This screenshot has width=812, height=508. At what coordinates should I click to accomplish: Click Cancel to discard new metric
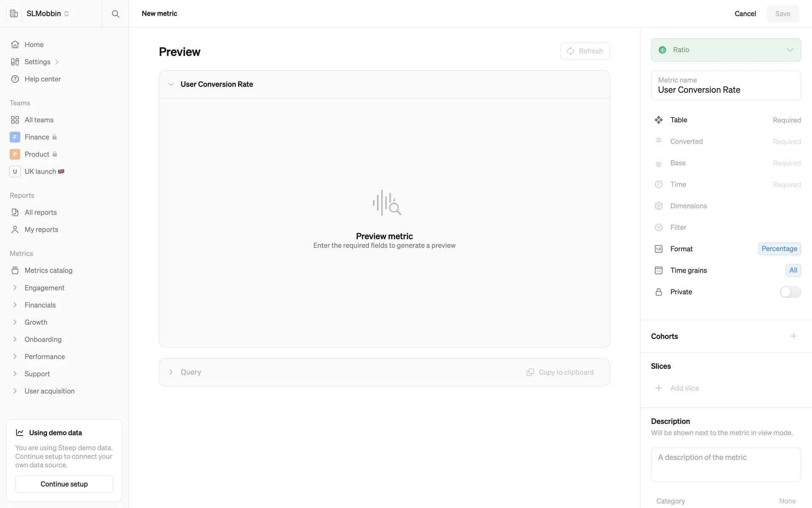click(745, 14)
